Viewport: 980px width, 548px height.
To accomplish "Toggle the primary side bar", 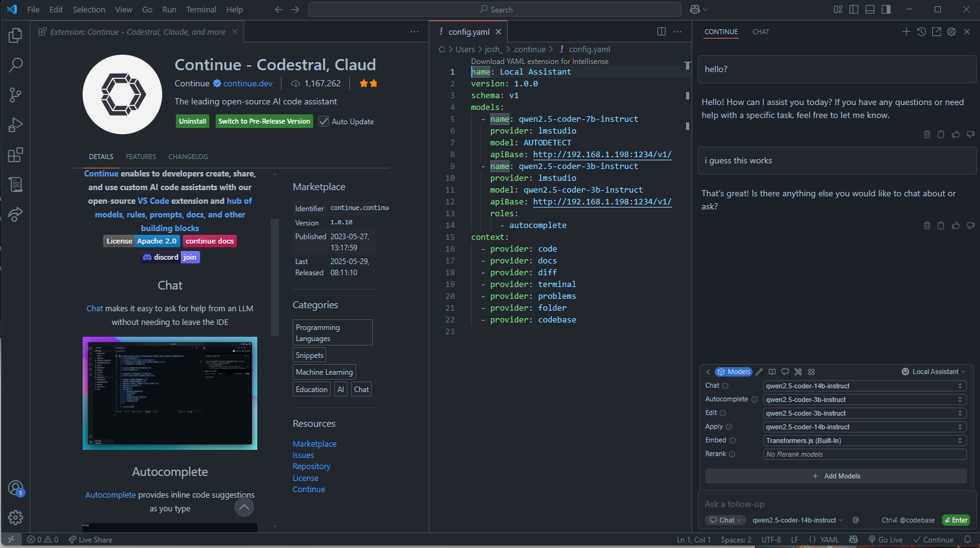I will [854, 9].
